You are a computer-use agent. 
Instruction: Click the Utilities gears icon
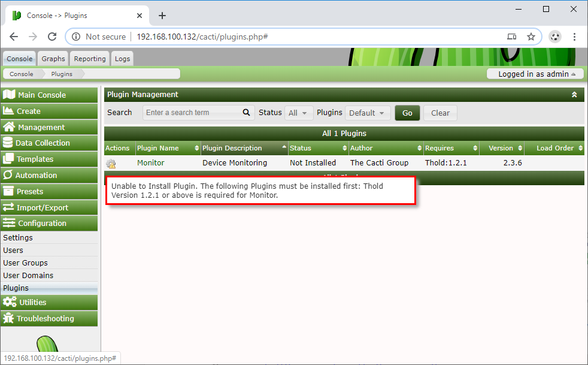click(x=10, y=302)
